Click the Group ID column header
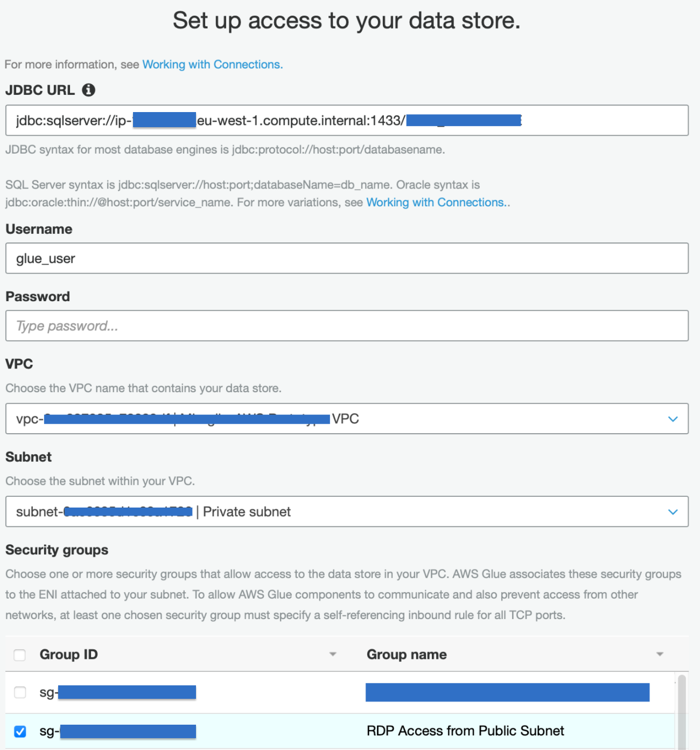The width and height of the screenshot is (700, 750). (x=69, y=655)
